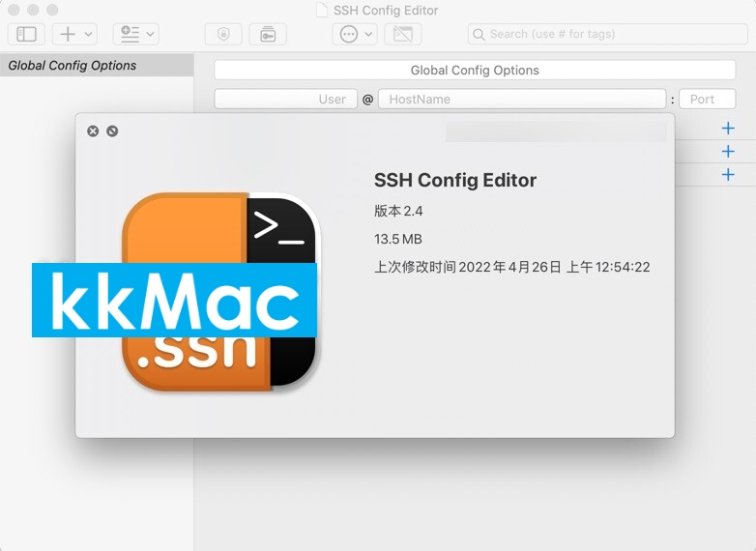The image size is (756, 551).
Task: Click the middle blue plus icon on right
Action: tap(728, 152)
